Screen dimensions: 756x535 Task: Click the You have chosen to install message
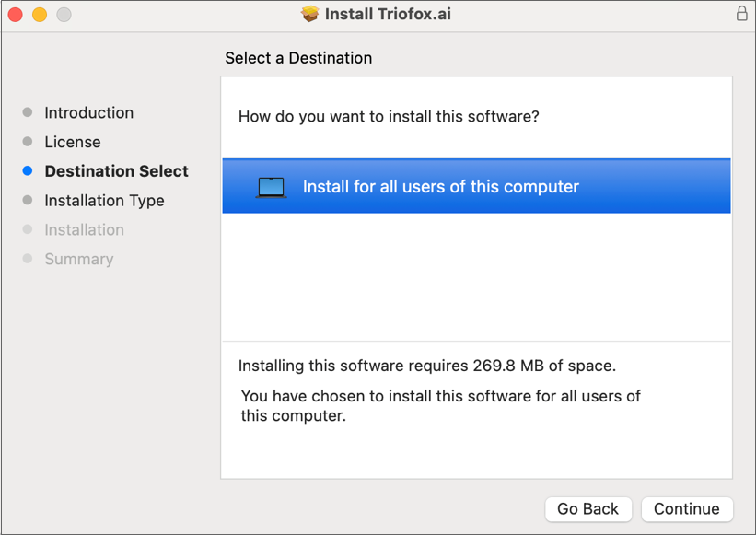point(441,406)
